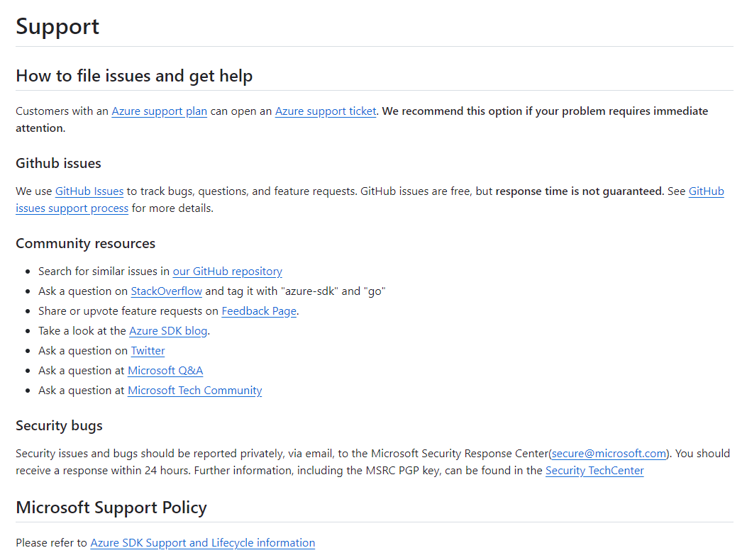Click the 'Microsoft Support Policy' heading
The width and height of the screenshot is (747, 560).
[111, 508]
